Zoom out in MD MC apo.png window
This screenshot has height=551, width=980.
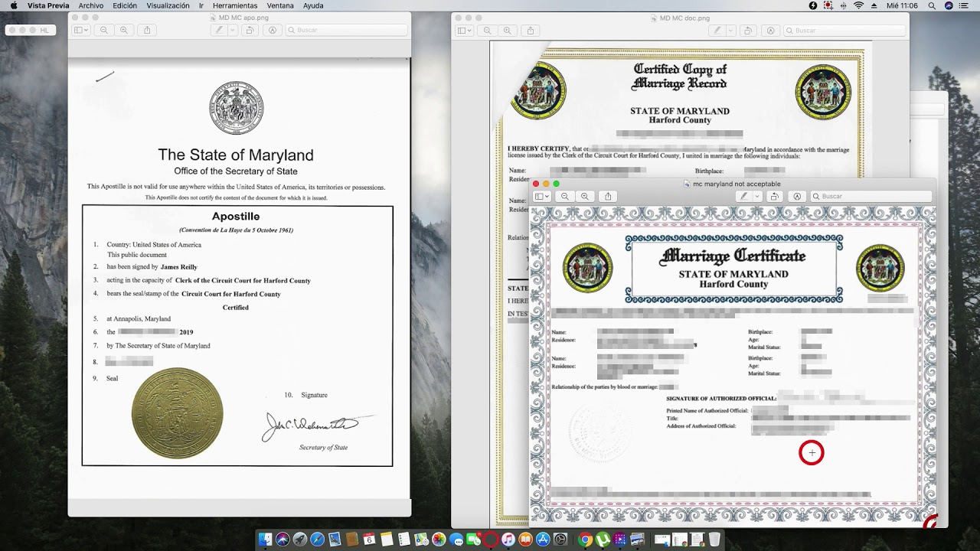[x=104, y=30]
